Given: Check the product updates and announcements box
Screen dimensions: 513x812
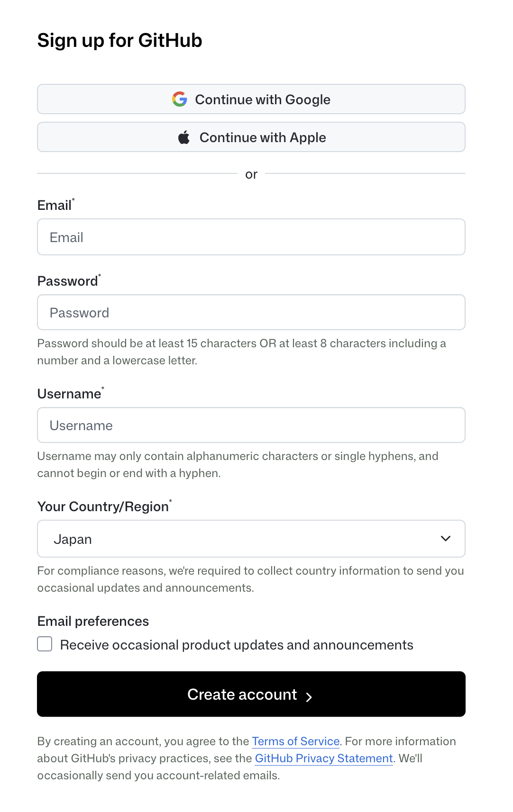Looking at the screenshot, I should (x=44, y=644).
